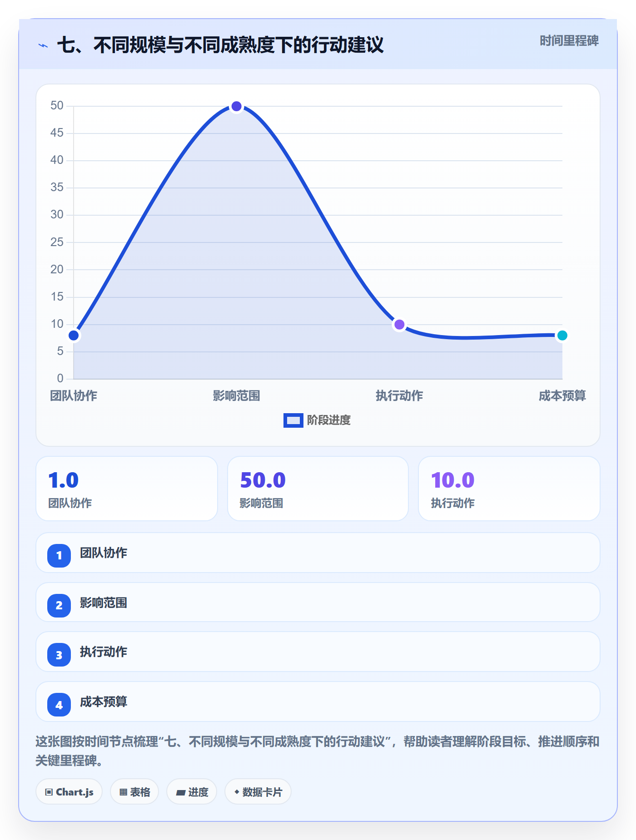Image resolution: width=636 pixels, height=840 pixels.
Task: Click the number 4 badge for 成本预算
Action: click(59, 705)
